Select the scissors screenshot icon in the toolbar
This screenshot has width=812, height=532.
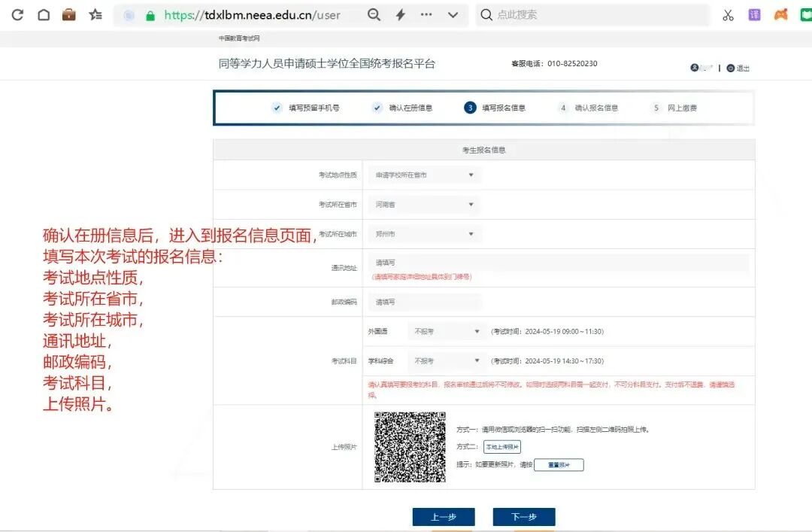[727, 14]
